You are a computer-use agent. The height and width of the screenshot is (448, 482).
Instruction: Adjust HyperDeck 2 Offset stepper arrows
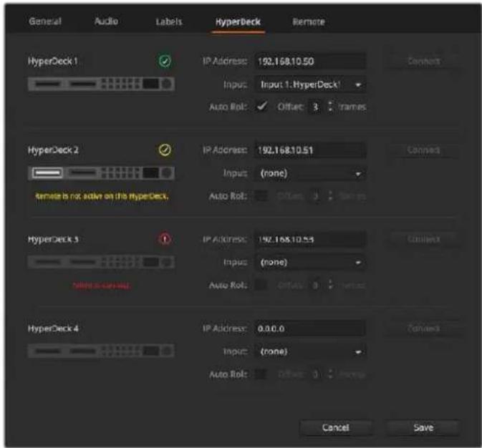point(330,195)
